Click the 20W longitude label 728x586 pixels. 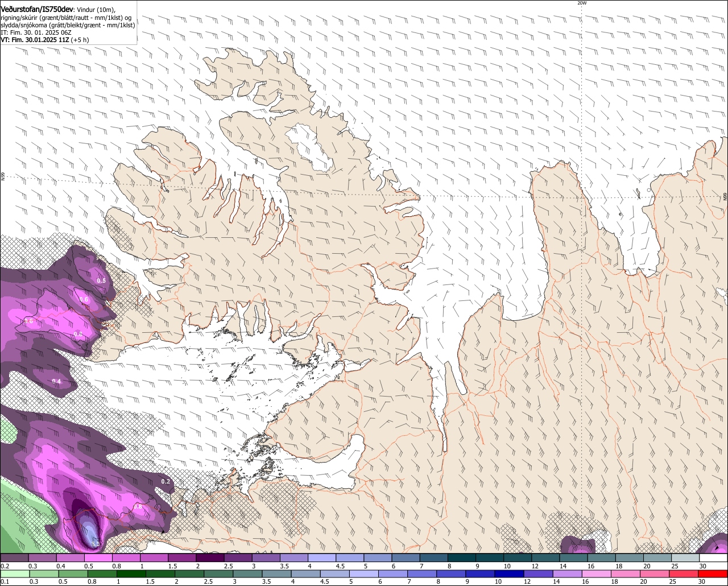point(581,3)
